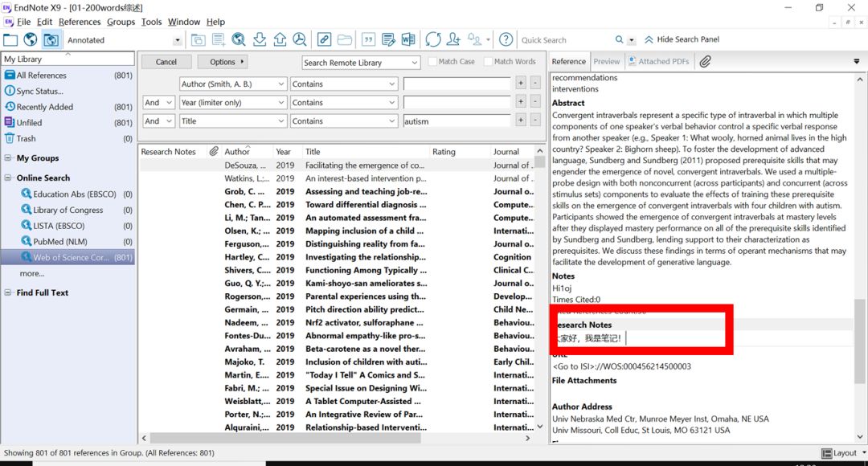
Task: Click the New Reference icon
Action: point(218,40)
